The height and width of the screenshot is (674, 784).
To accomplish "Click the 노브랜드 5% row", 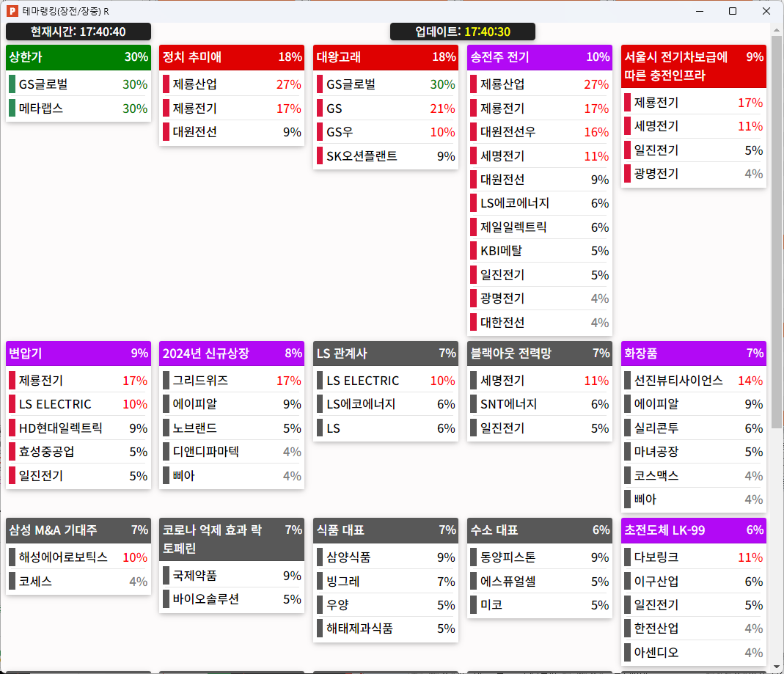I will pos(232,428).
